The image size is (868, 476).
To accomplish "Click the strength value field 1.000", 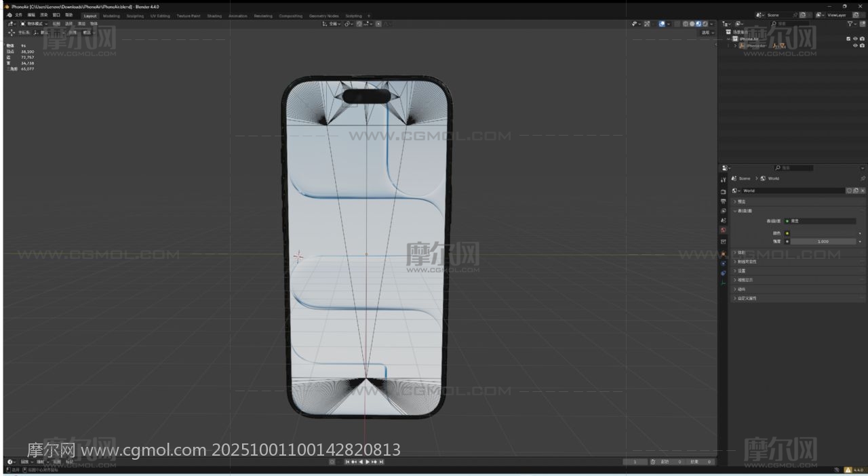I will click(823, 241).
